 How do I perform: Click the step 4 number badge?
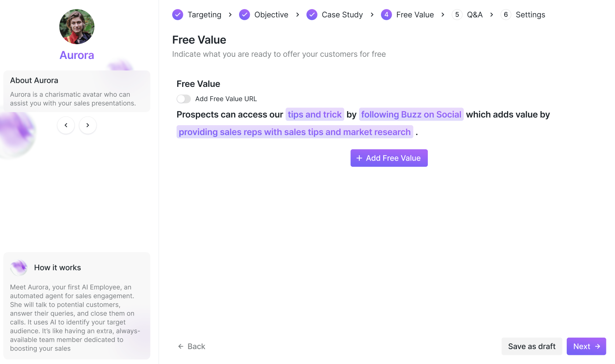(386, 15)
